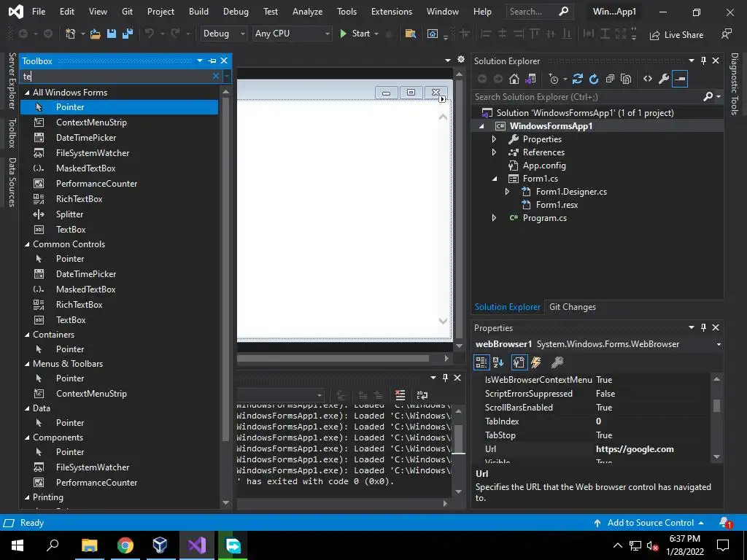Open Chrome from the taskbar
The width and height of the screenshot is (747, 560).
125,545
